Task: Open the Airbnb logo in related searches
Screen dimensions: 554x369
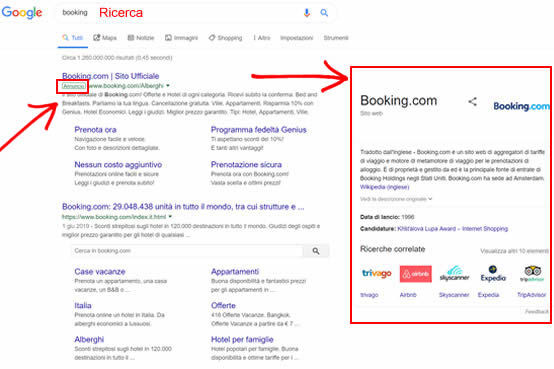Action: (x=416, y=274)
